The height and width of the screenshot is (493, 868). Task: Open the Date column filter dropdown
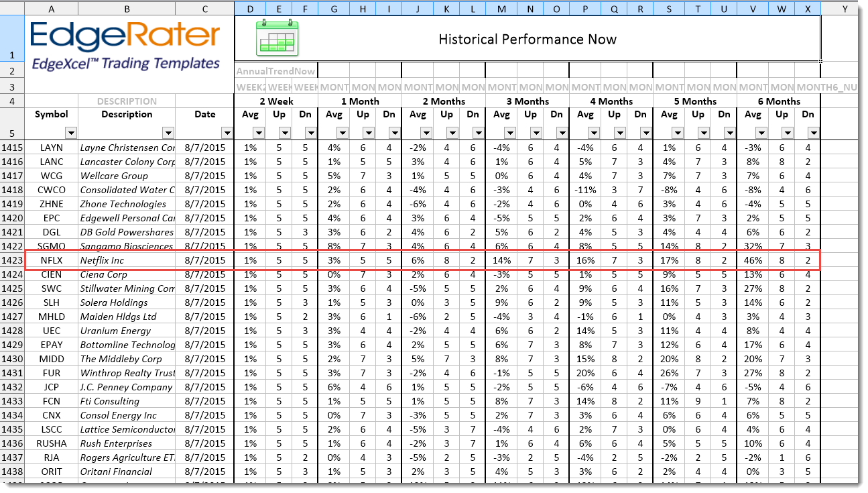pos(227,133)
